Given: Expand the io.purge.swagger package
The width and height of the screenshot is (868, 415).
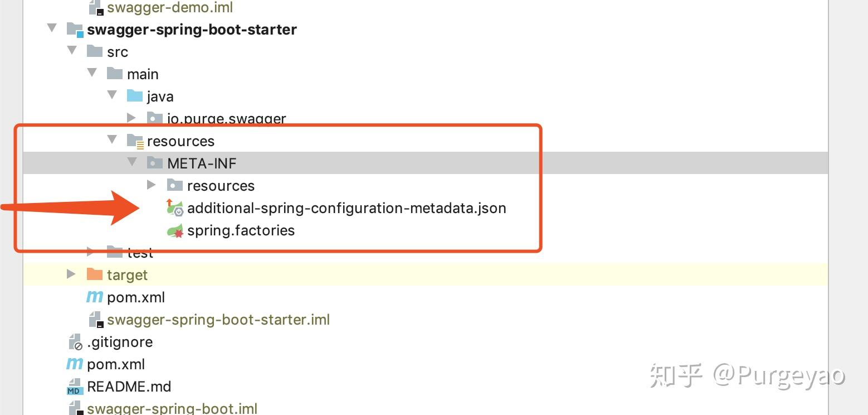Looking at the screenshot, I should [x=132, y=118].
